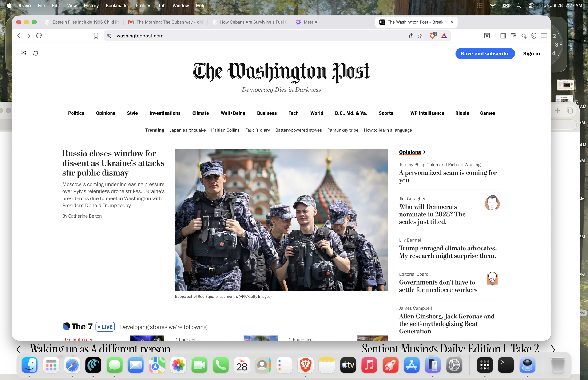Click the Editorial Board lightbulb illustration
This screenshot has height=380, width=588.
[492, 279]
